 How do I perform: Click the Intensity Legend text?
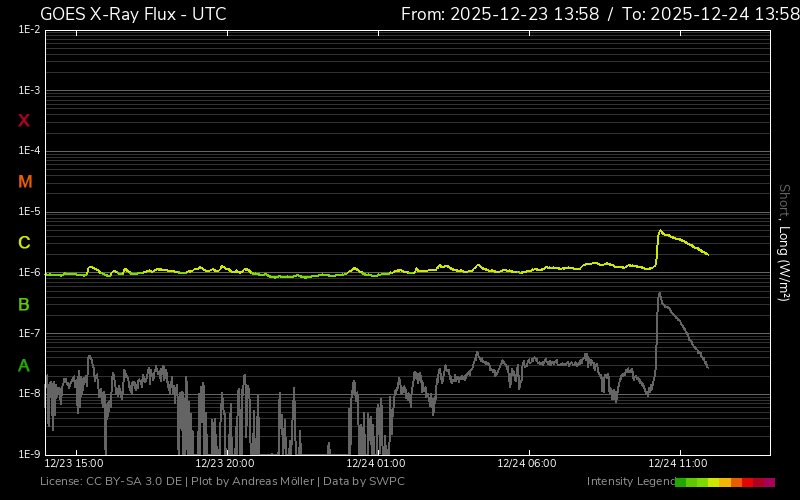630,482
